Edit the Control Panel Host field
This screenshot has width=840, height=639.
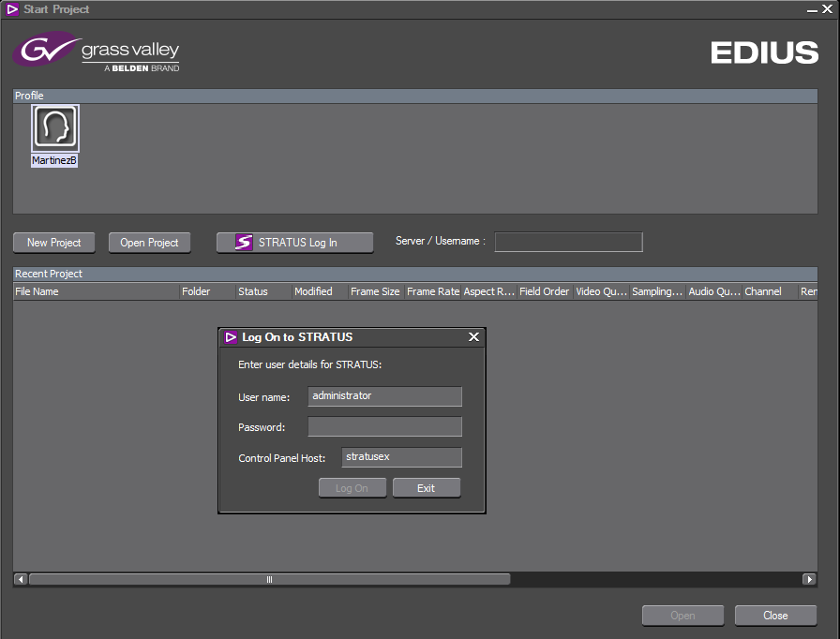coord(402,457)
